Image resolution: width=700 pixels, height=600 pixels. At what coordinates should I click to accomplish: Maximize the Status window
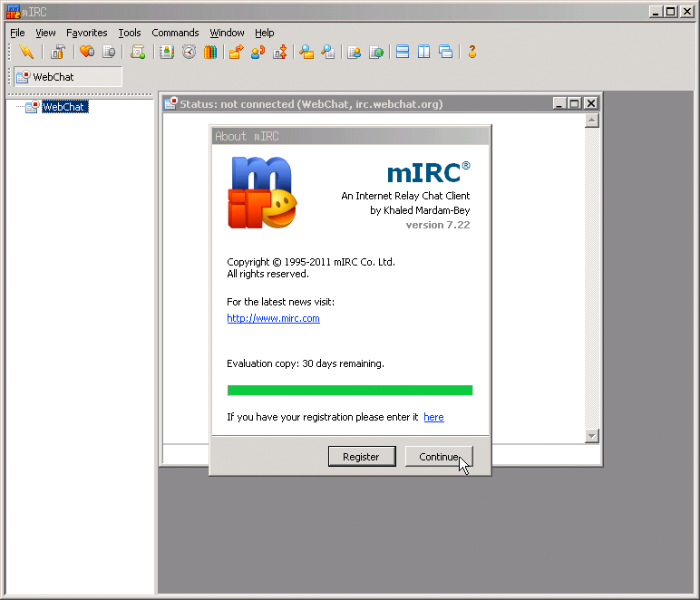pyautogui.click(x=574, y=103)
